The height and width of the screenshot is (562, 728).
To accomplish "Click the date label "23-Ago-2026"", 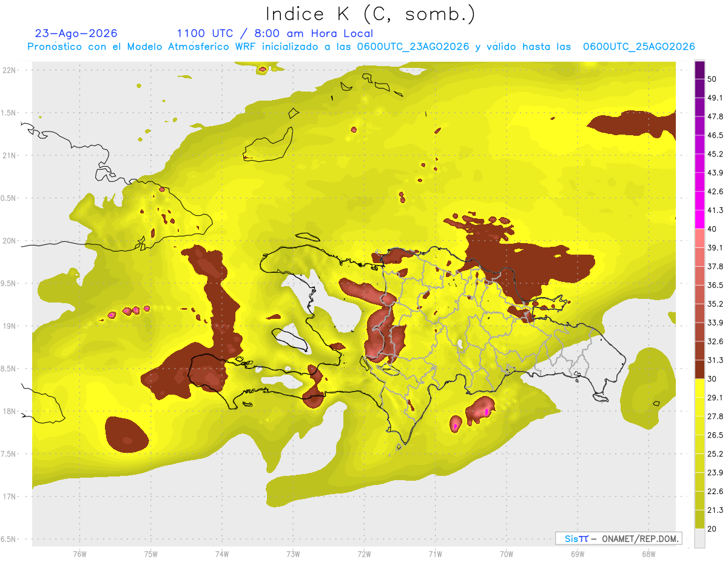I will (x=76, y=33).
